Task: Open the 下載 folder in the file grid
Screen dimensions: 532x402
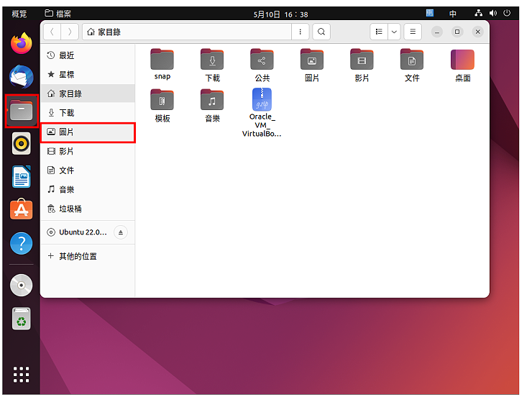Action: (212, 65)
